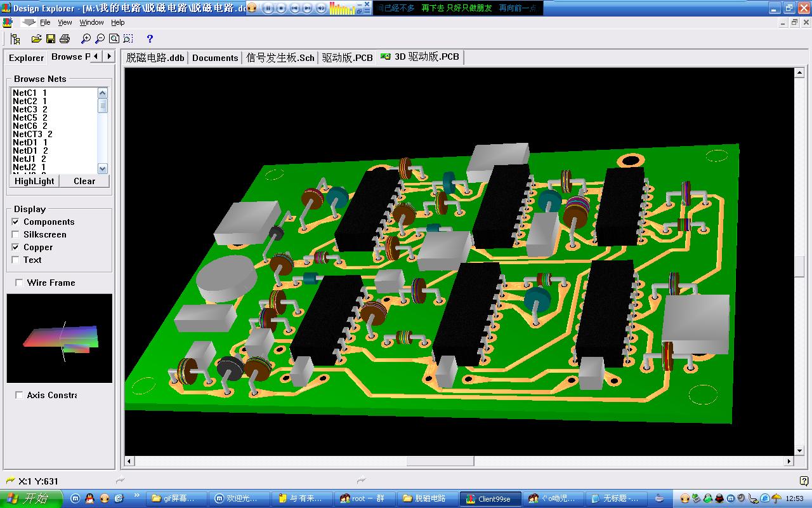Show more panel tabs with the right arrow

(x=108, y=57)
